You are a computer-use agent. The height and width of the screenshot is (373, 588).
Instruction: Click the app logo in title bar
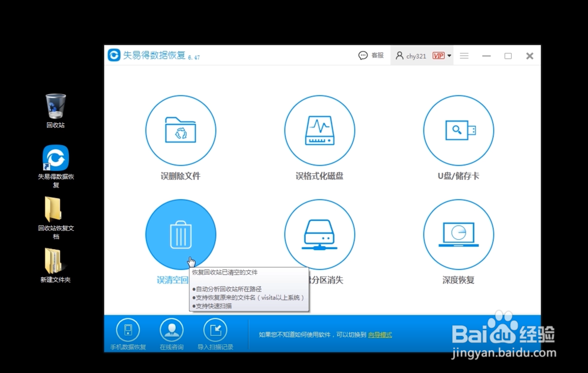click(x=113, y=55)
